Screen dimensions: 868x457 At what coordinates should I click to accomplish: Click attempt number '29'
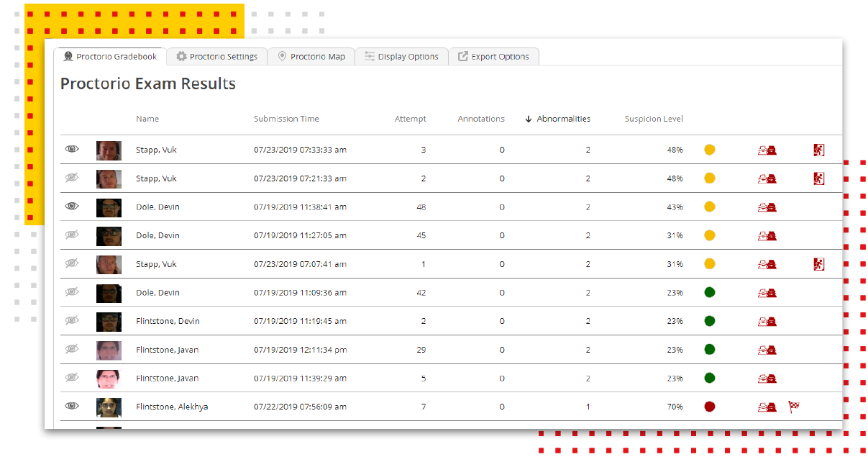[421, 350]
